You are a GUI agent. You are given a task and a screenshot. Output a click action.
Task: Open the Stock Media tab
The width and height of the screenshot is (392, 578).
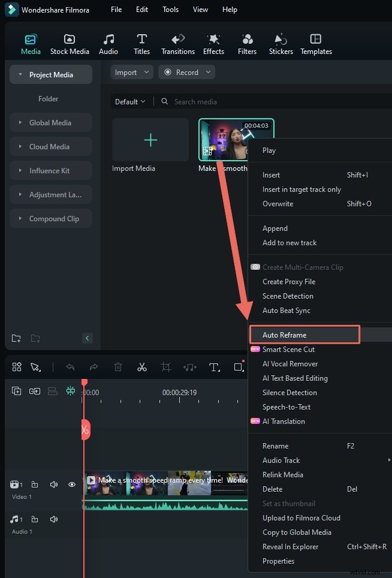70,44
